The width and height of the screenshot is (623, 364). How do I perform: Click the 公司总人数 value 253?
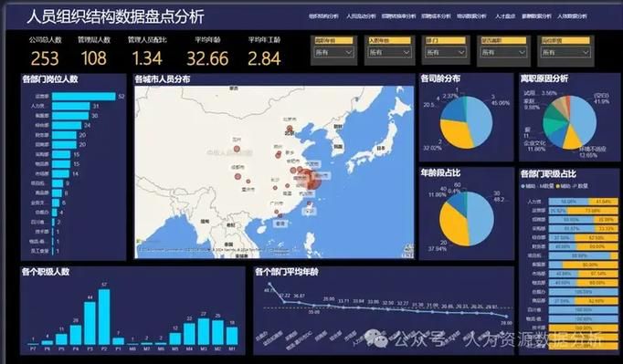coord(45,58)
